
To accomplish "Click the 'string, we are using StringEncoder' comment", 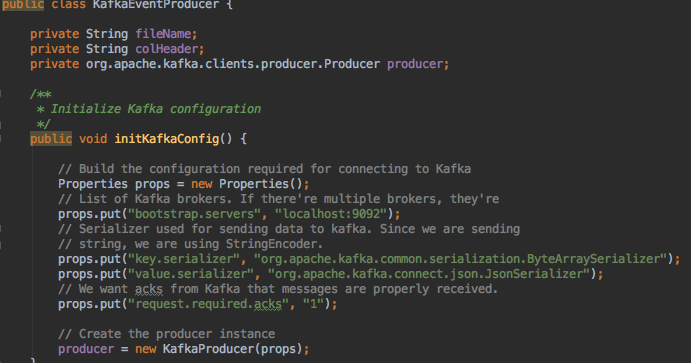I will (190, 244).
